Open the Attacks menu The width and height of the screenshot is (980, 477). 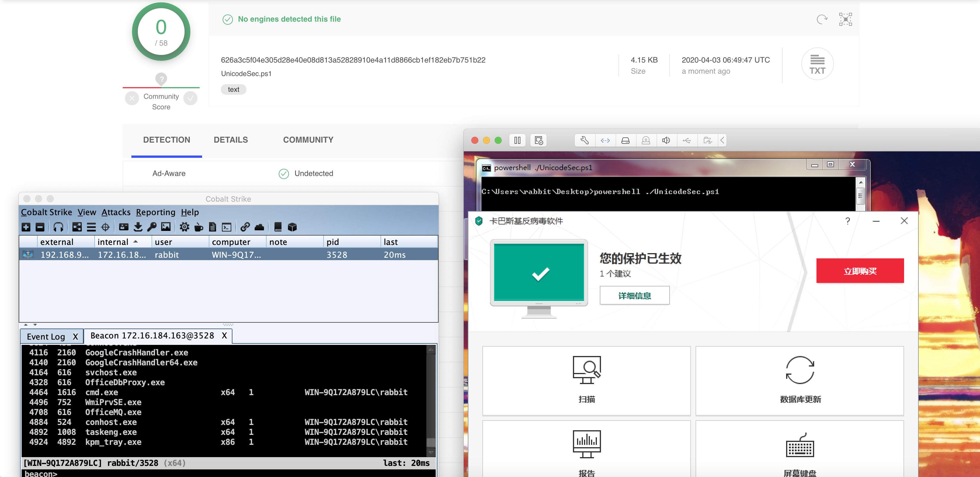click(x=116, y=212)
